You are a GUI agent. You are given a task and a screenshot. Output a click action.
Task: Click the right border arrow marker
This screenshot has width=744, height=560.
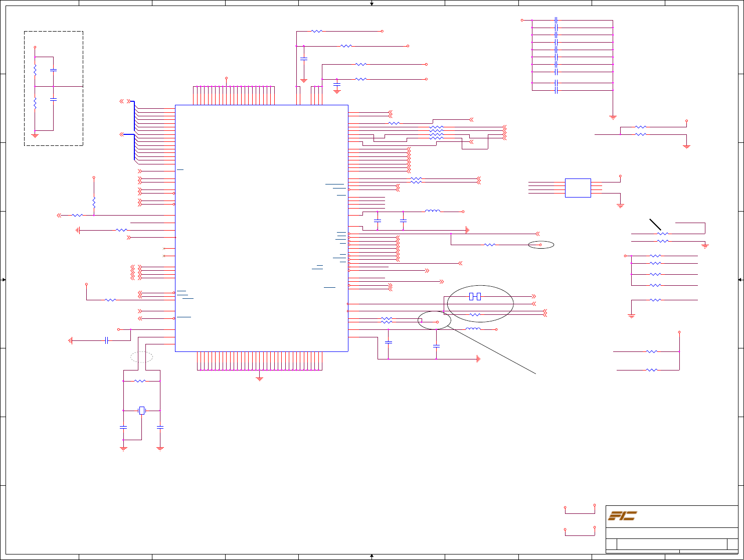coord(740,280)
